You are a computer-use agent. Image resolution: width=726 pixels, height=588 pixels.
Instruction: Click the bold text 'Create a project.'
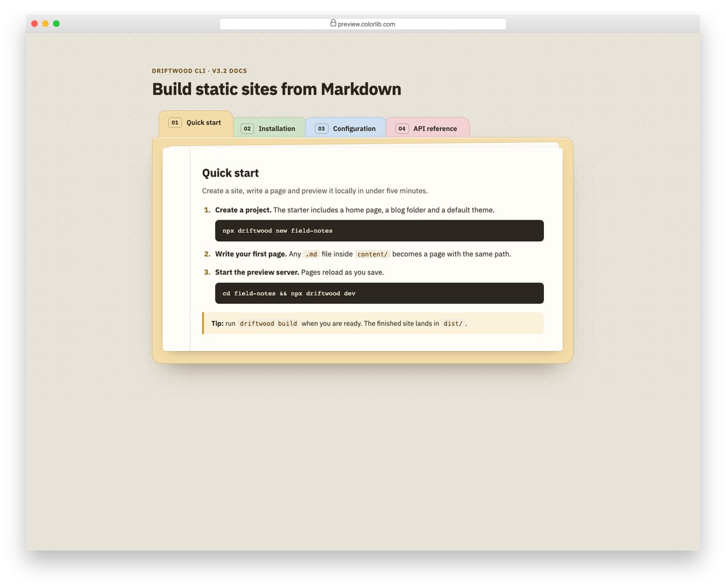[243, 210]
